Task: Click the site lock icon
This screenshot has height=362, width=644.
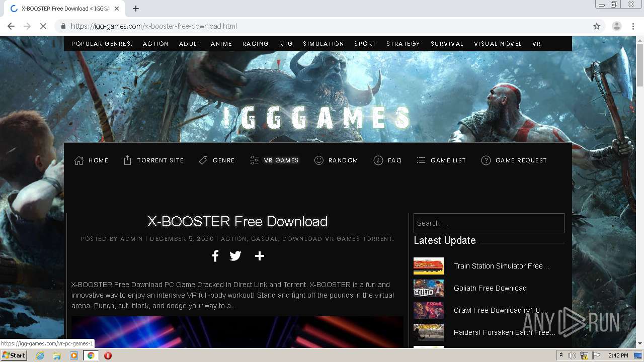Action: click(63, 26)
